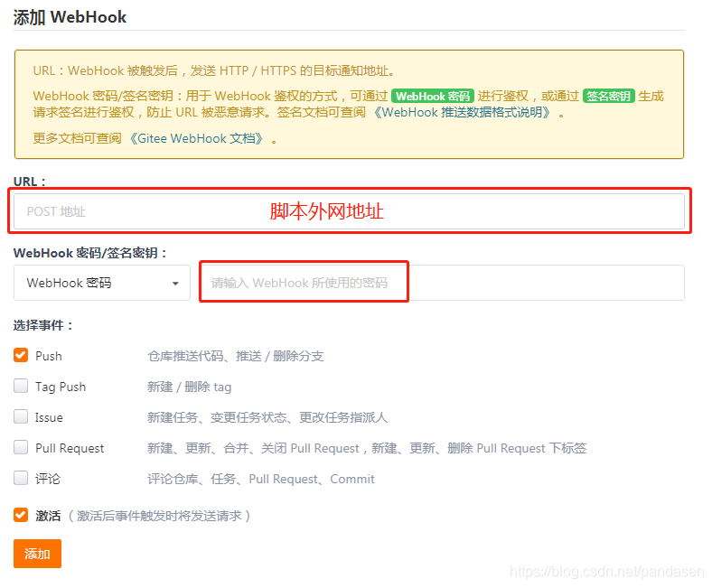712x588 pixels.
Task: Check the Push event checkbox
Action: pyautogui.click(x=21, y=355)
